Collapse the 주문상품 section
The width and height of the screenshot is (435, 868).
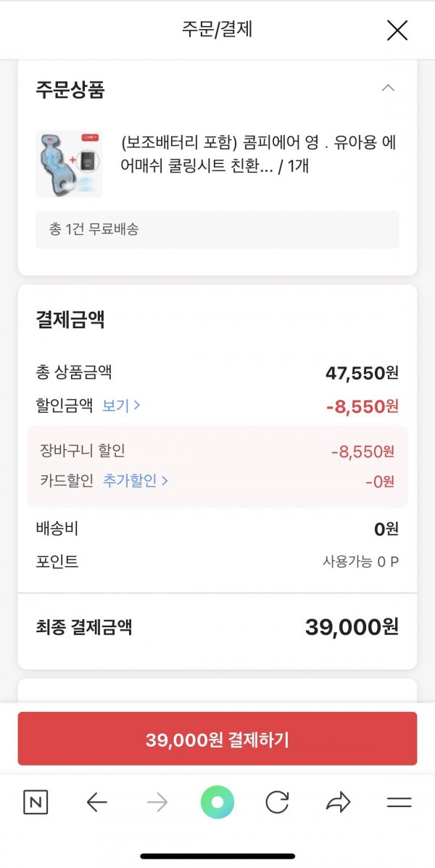(388, 88)
